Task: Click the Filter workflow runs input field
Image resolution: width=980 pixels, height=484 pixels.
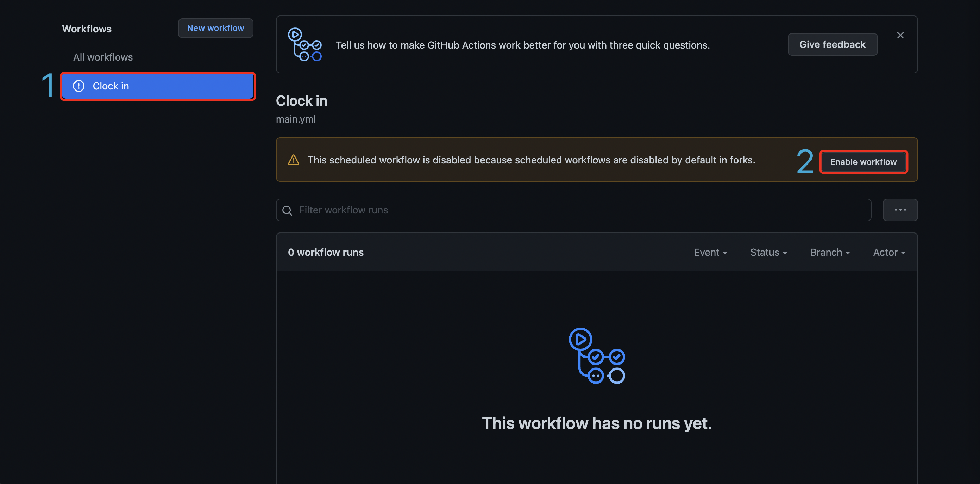Action: click(573, 210)
